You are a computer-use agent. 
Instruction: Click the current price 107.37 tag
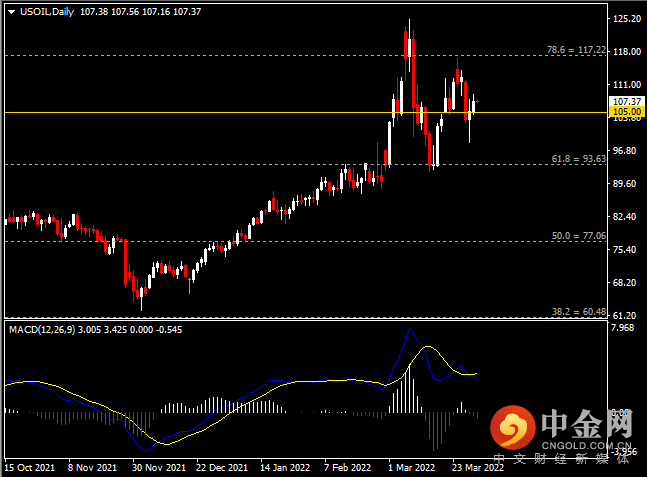(627, 102)
